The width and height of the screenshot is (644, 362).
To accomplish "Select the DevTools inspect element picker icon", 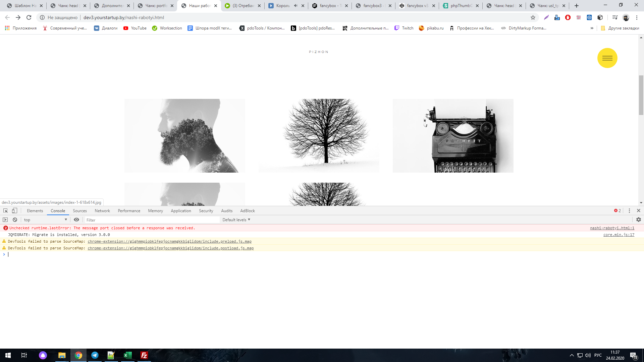I will tap(5, 210).
